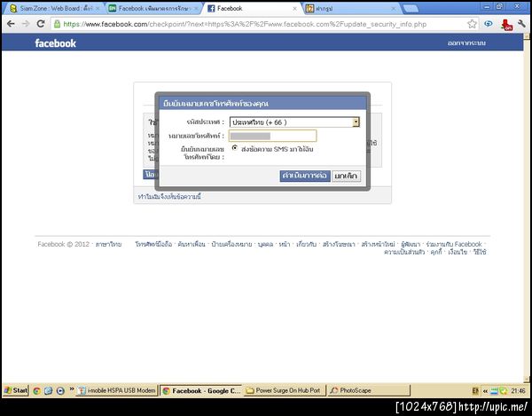
Task: Switch to the ฝากรูป tab
Action: [349, 9]
